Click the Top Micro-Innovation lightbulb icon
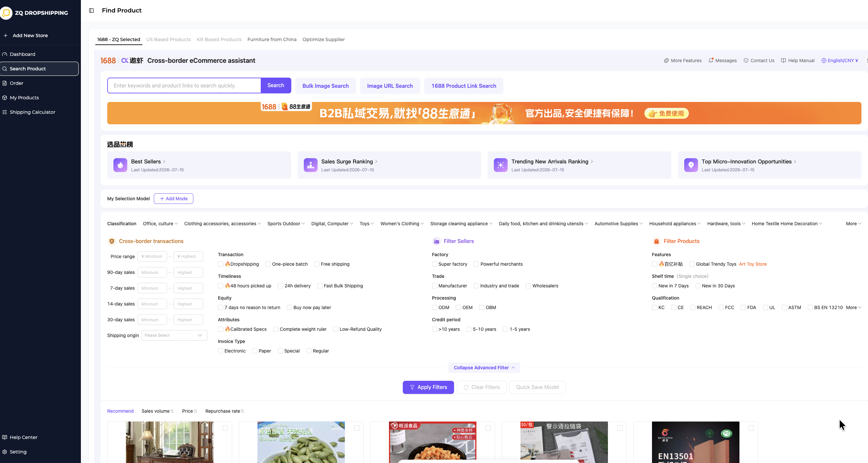 (x=691, y=165)
